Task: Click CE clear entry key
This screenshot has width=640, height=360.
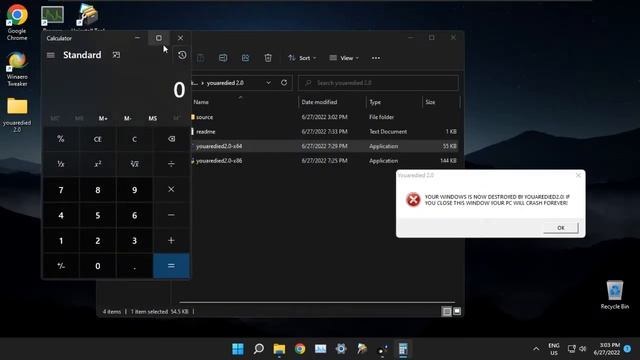Action: pyautogui.click(x=98, y=139)
